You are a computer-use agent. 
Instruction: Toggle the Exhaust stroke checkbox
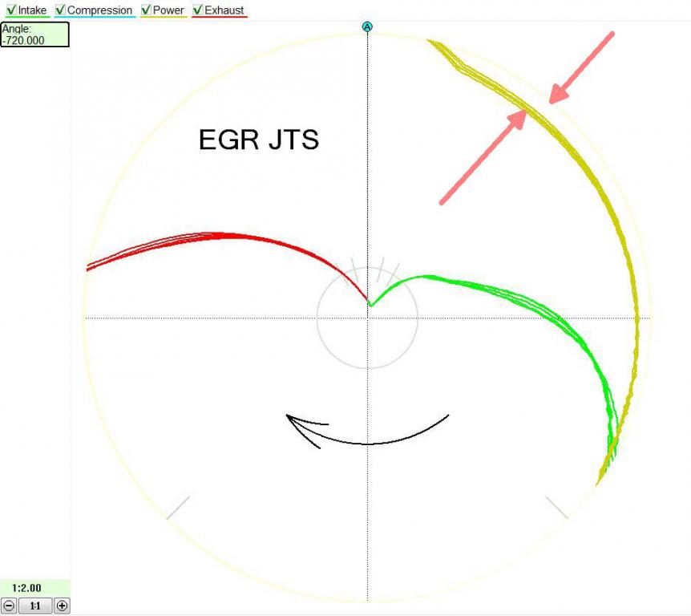(x=197, y=10)
